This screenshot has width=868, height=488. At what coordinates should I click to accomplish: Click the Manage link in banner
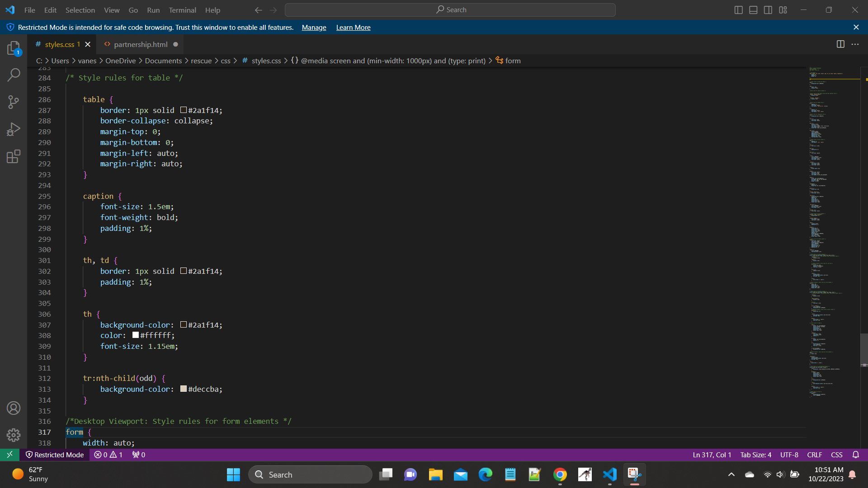pyautogui.click(x=314, y=28)
